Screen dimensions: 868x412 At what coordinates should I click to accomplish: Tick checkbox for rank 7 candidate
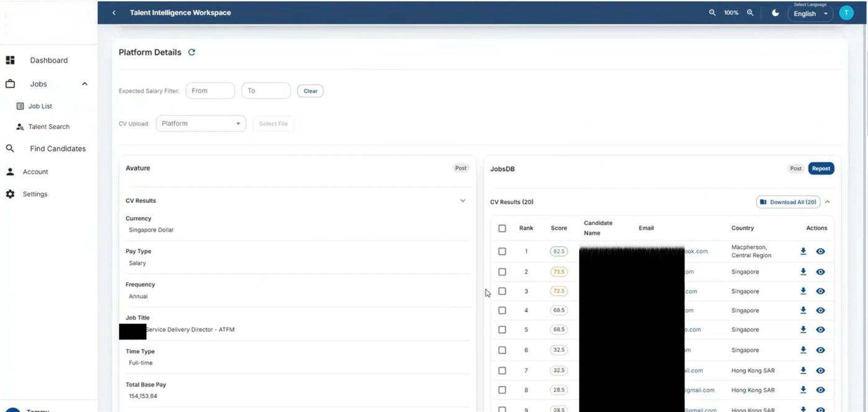coord(502,370)
